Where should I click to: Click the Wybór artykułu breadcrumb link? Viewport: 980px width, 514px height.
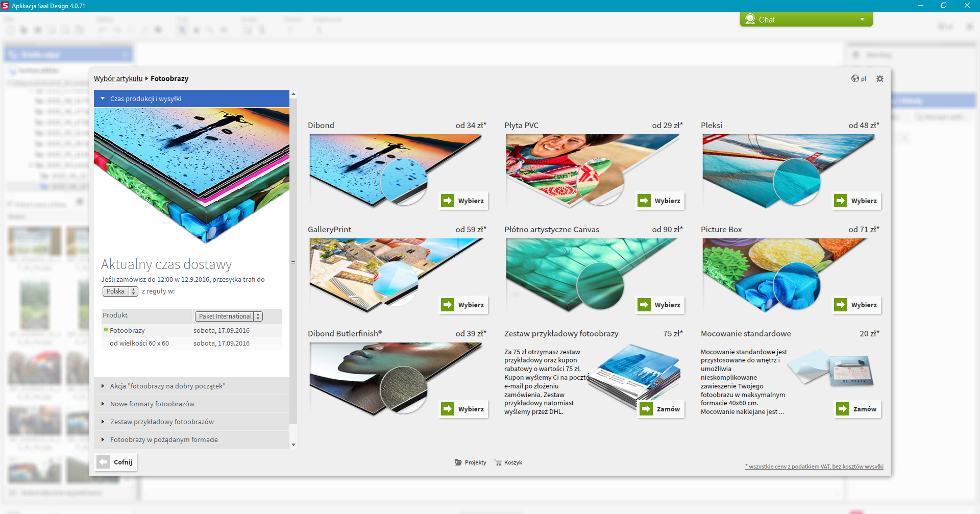click(x=118, y=79)
